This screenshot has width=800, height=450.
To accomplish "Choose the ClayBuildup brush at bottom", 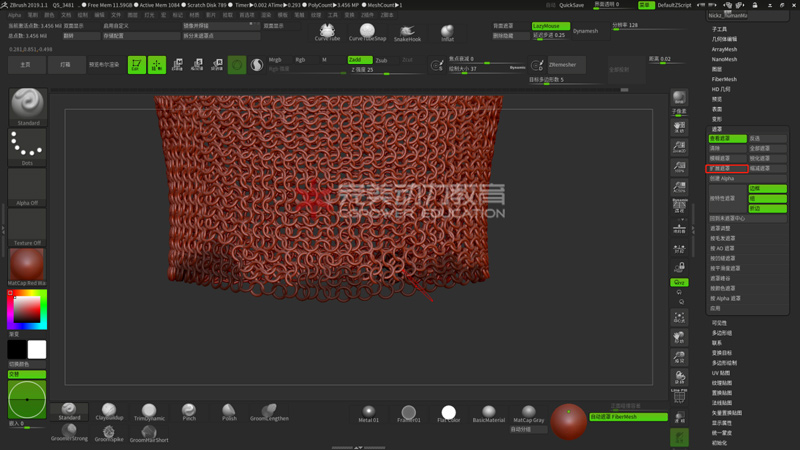I will [x=108, y=411].
